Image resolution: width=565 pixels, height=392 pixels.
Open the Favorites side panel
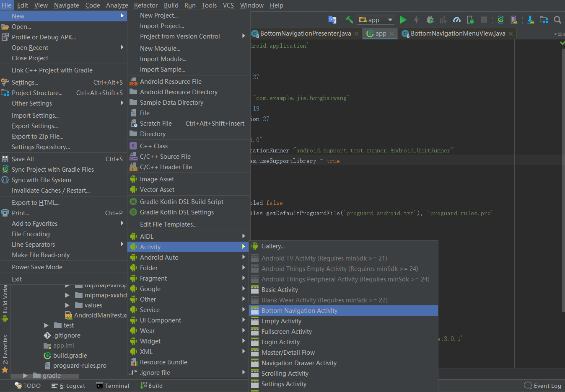tap(5, 354)
